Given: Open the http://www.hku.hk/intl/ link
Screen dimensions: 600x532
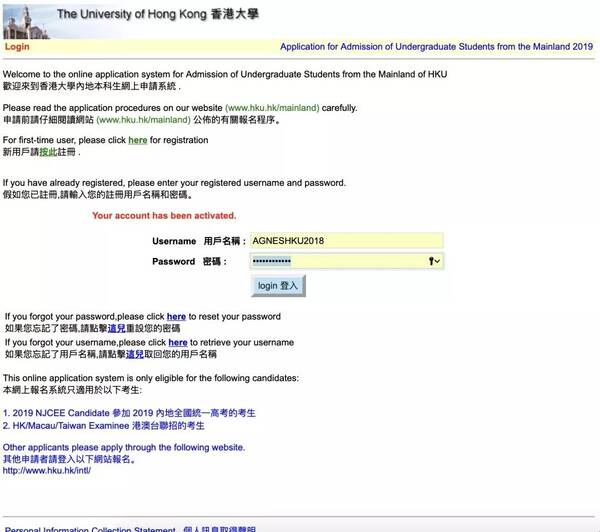Looking at the screenshot, I should pos(46,471).
